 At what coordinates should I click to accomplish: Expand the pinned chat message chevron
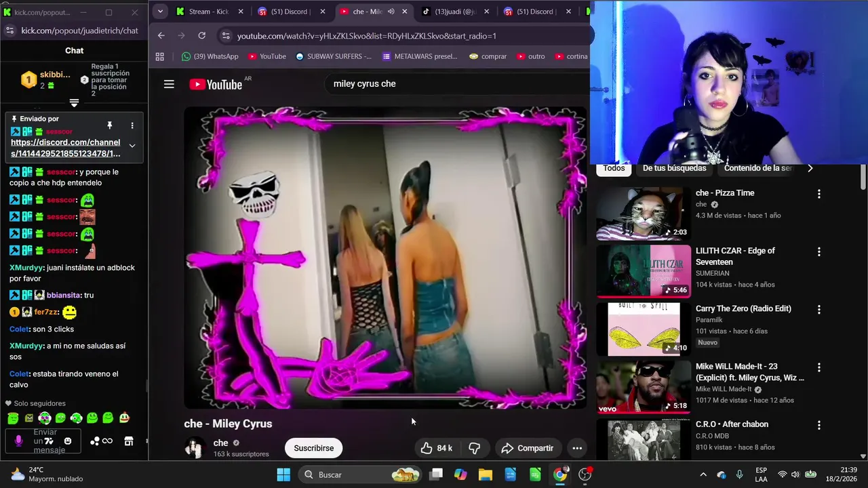(132, 146)
